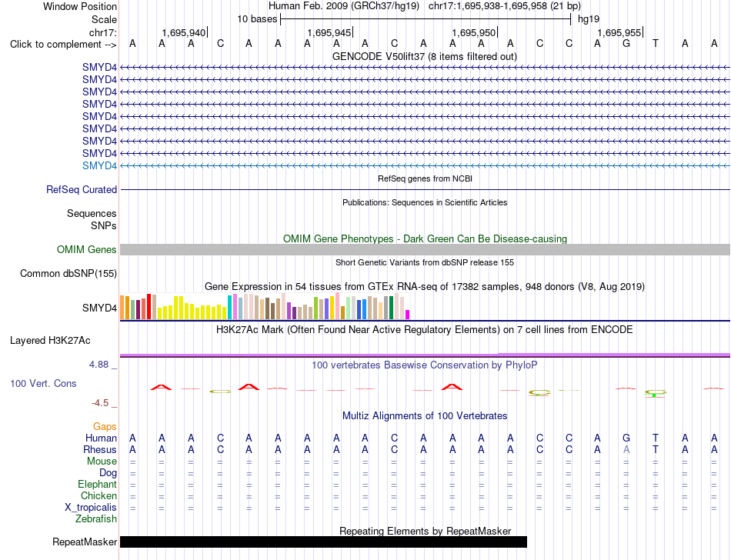Click the Zebrafish species label
This screenshot has height=560, width=731.
[x=96, y=518]
